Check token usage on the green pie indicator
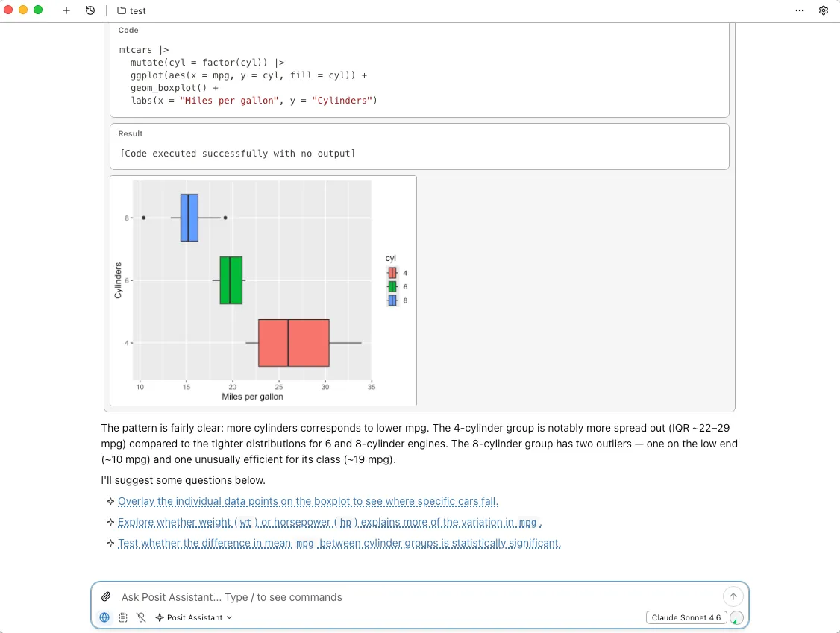The height and width of the screenshot is (633, 840). click(736, 617)
